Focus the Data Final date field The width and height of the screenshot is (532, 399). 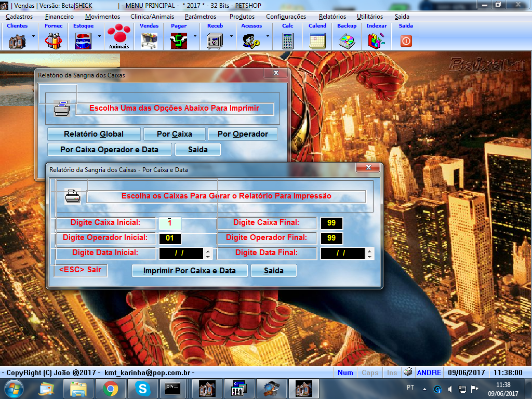343,253
